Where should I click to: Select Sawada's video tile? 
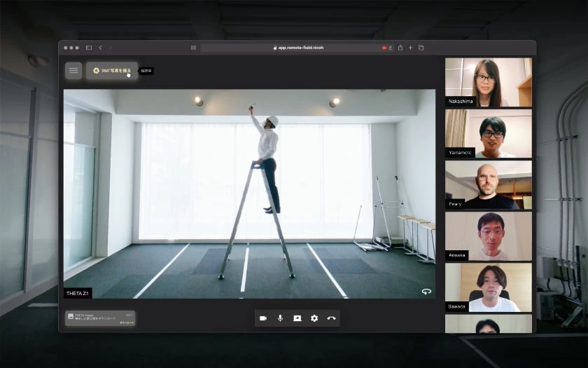(489, 287)
